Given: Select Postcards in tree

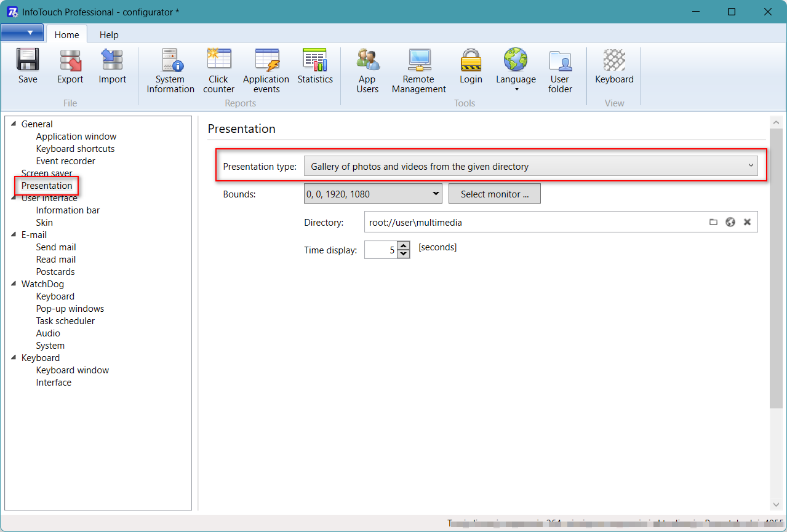Looking at the screenshot, I should [x=55, y=271].
